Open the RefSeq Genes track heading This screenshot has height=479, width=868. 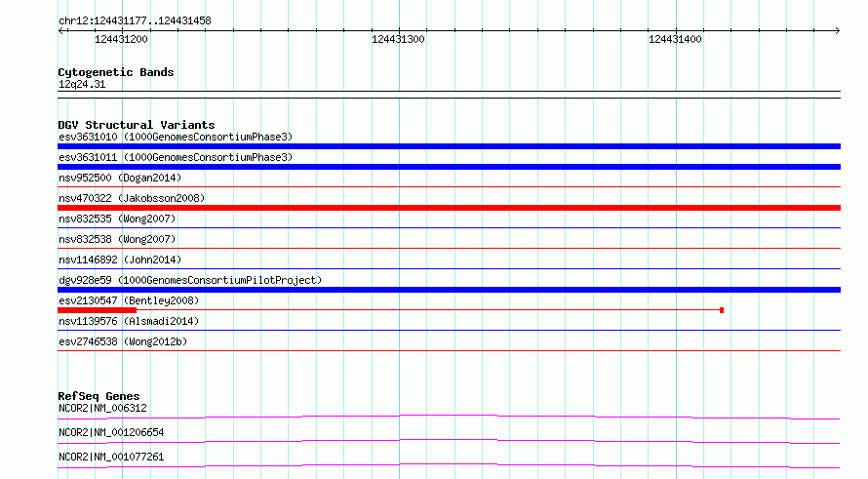(x=99, y=396)
